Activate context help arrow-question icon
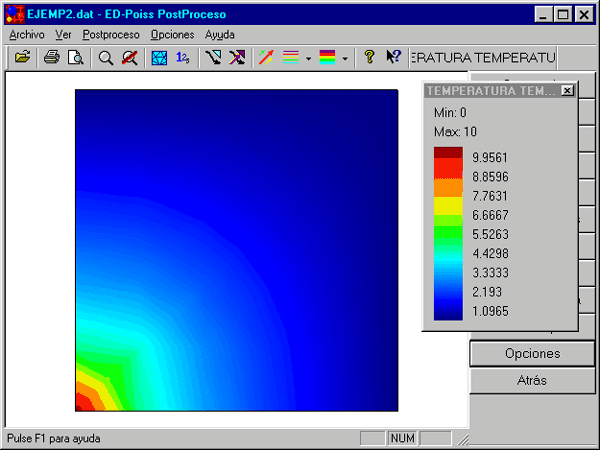Screen dimensions: 600x450 (393, 57)
